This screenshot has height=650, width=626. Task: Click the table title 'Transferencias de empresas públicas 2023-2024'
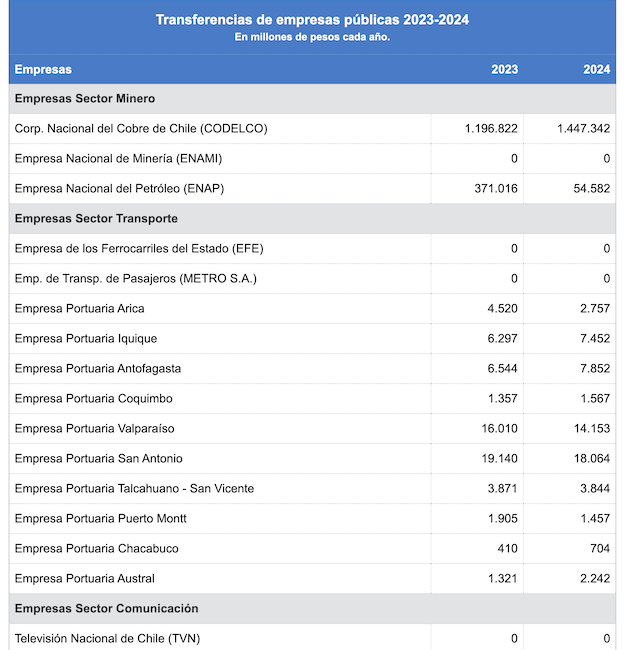coord(312,20)
